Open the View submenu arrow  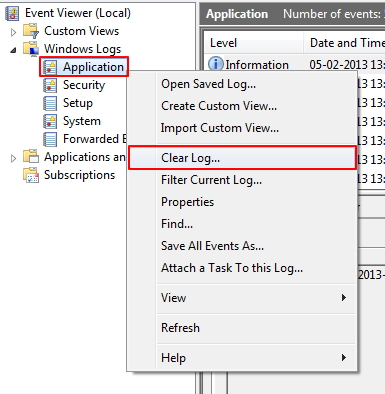point(344,297)
